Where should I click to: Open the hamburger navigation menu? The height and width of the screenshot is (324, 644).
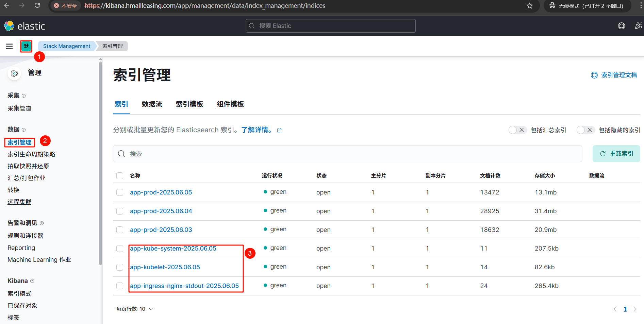[9, 46]
